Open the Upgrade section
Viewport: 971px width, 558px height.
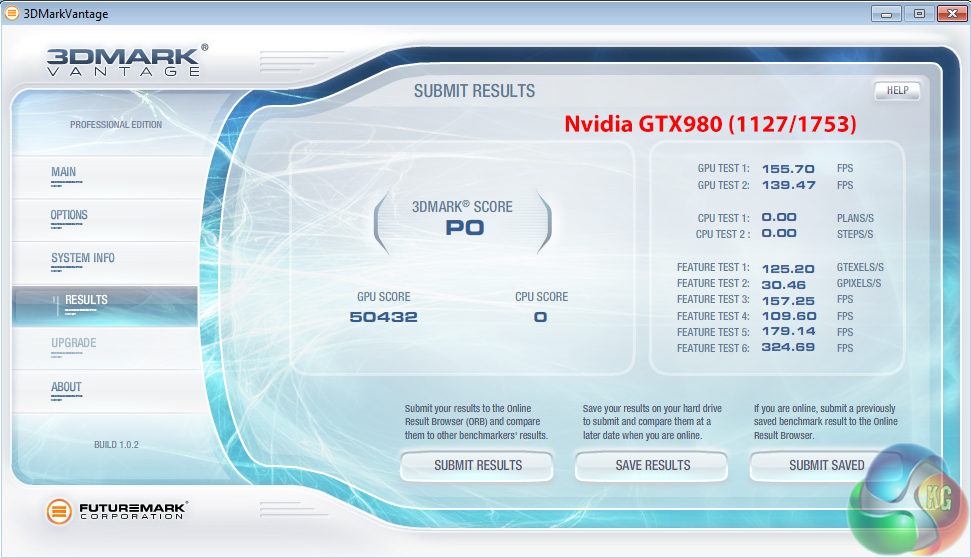pyautogui.click(x=105, y=349)
